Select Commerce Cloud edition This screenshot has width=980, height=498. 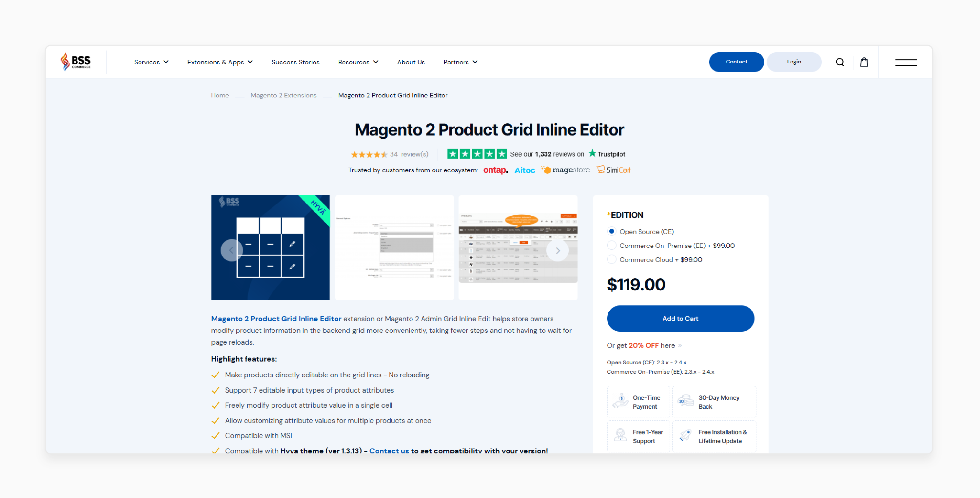[x=611, y=259]
